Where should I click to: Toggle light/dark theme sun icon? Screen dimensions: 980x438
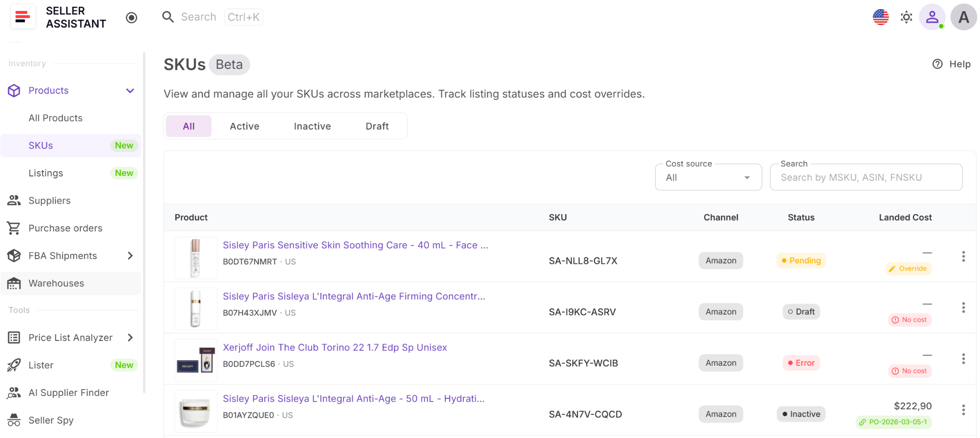pos(906,18)
